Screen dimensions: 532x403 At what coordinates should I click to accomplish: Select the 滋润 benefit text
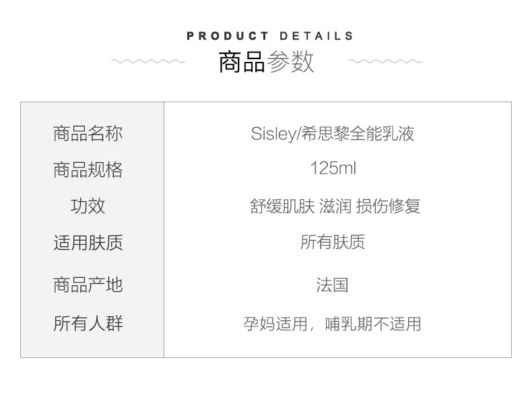335,206
